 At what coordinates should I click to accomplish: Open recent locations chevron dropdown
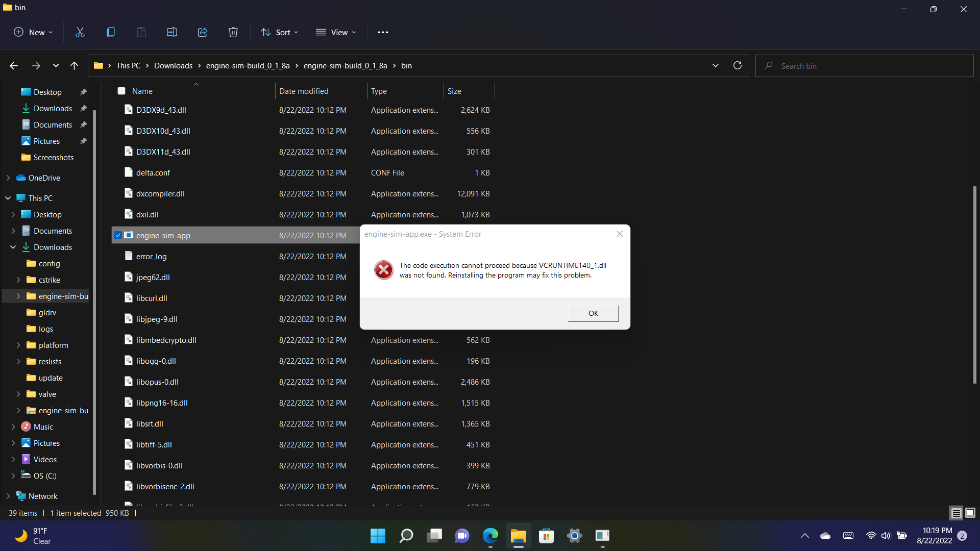click(56, 66)
